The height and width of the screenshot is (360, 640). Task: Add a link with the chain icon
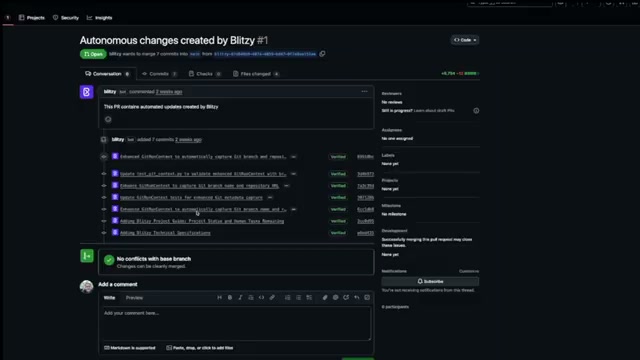(272, 298)
